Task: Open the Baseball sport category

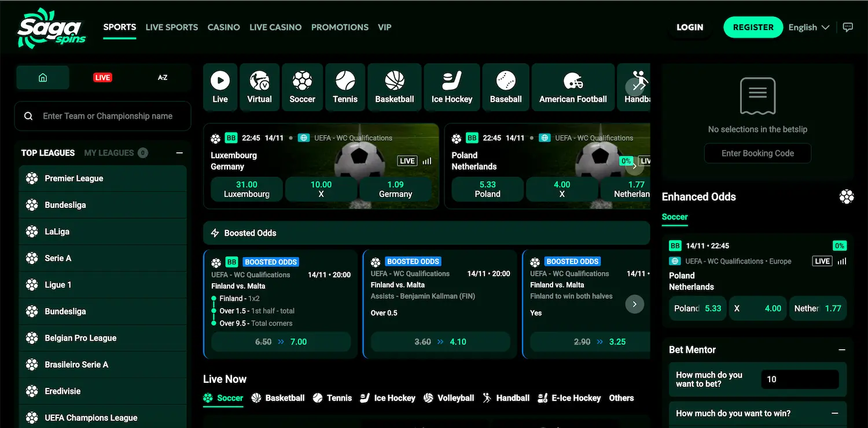Action: click(x=506, y=87)
